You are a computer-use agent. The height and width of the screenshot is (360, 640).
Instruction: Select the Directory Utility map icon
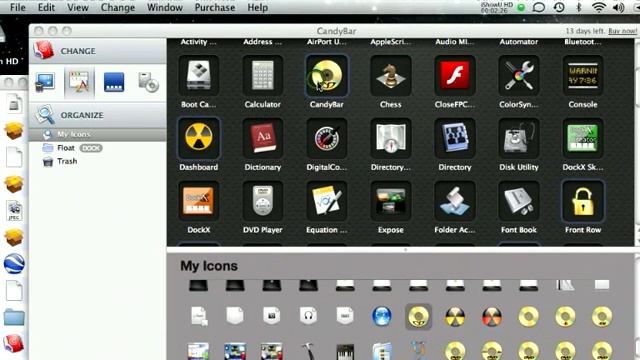pyautogui.click(x=391, y=138)
